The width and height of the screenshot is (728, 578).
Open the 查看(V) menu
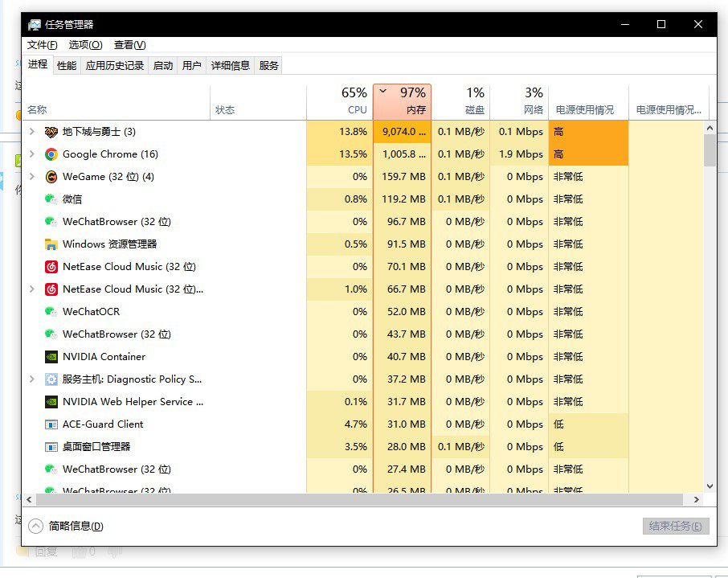pyautogui.click(x=129, y=45)
